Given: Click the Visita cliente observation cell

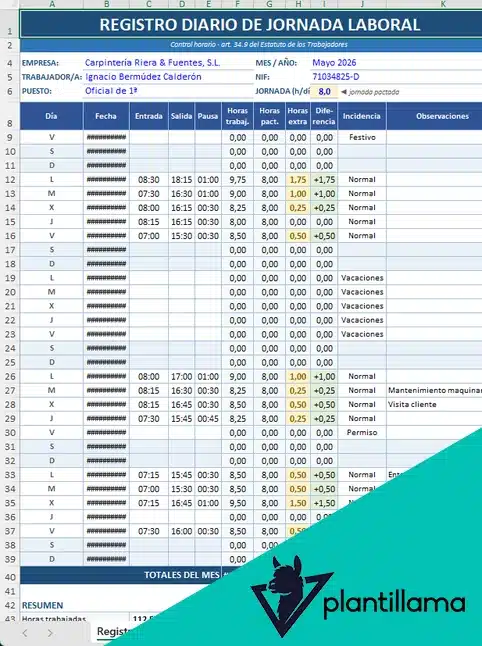Looking at the screenshot, I should 434,405.
